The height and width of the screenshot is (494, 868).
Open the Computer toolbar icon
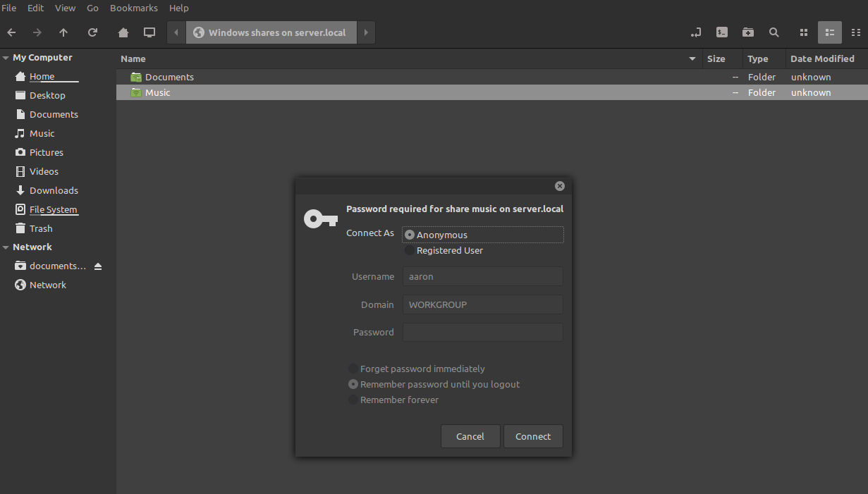[149, 32]
